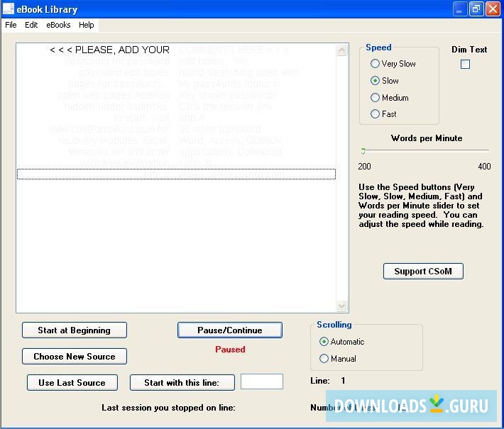
Task: Set reading speed to Fast
Action: (x=383, y=114)
